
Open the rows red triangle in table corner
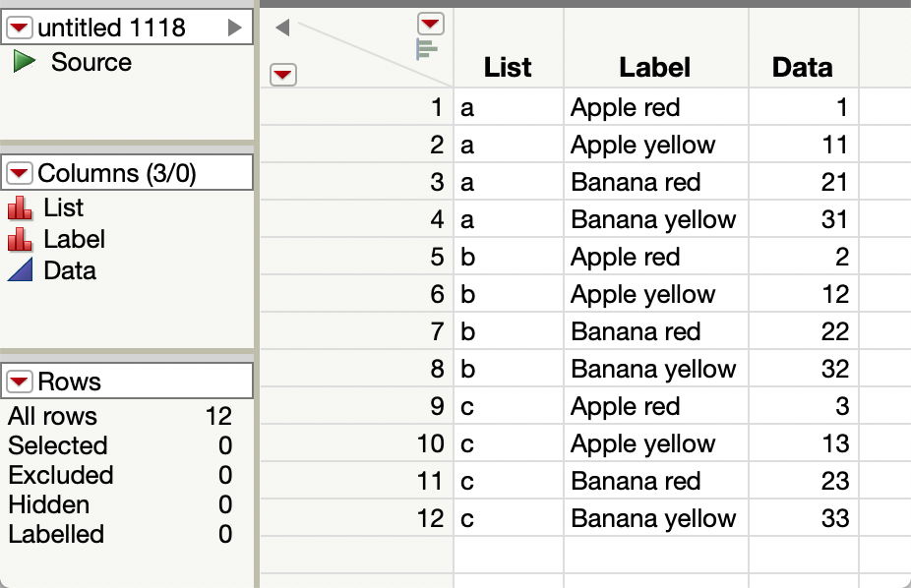(282, 74)
